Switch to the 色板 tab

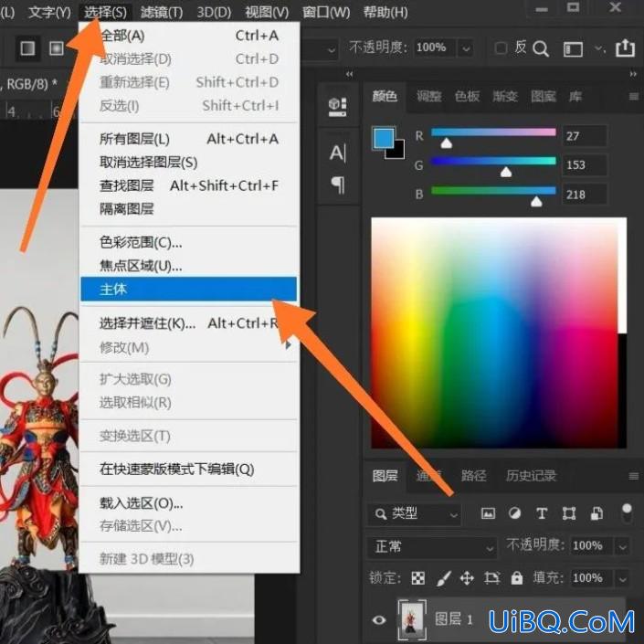pos(467,97)
